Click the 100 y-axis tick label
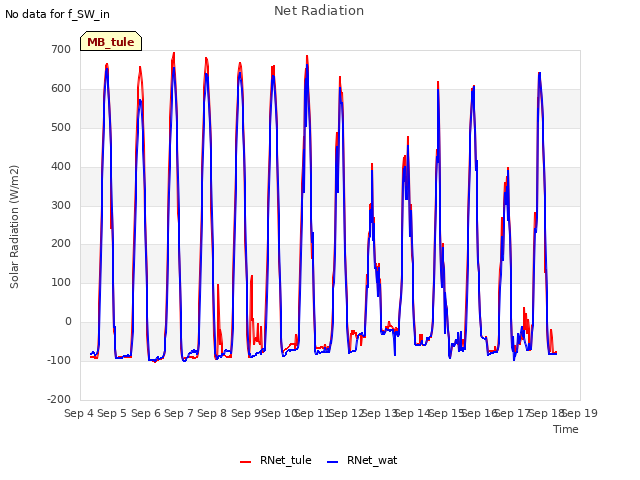Image resolution: width=640 pixels, height=480 pixels. 61,282
